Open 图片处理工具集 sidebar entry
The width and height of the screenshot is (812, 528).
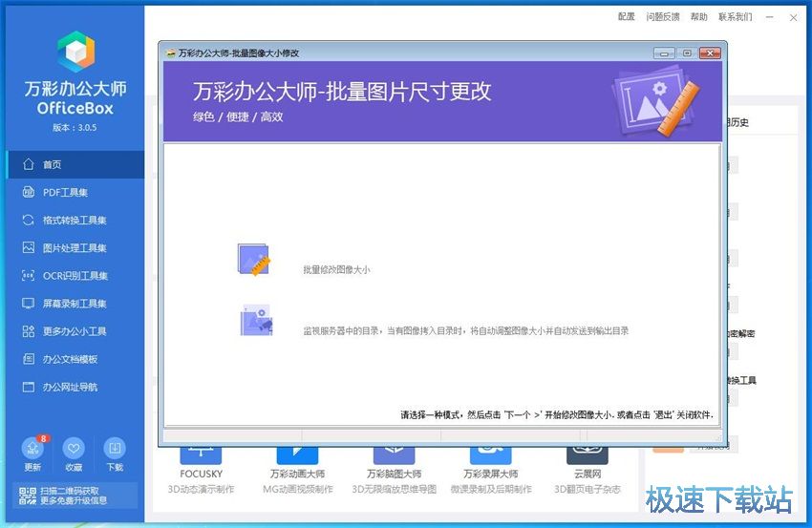(75, 248)
